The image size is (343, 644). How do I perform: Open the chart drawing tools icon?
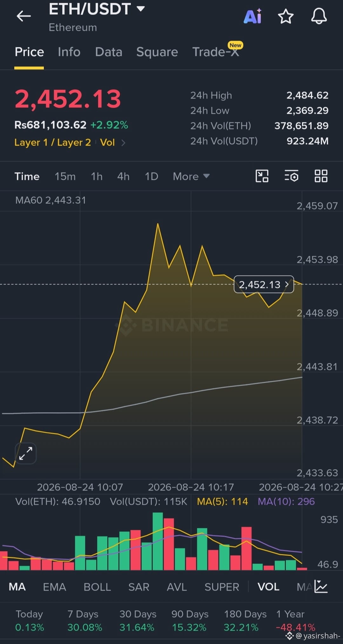click(x=262, y=176)
